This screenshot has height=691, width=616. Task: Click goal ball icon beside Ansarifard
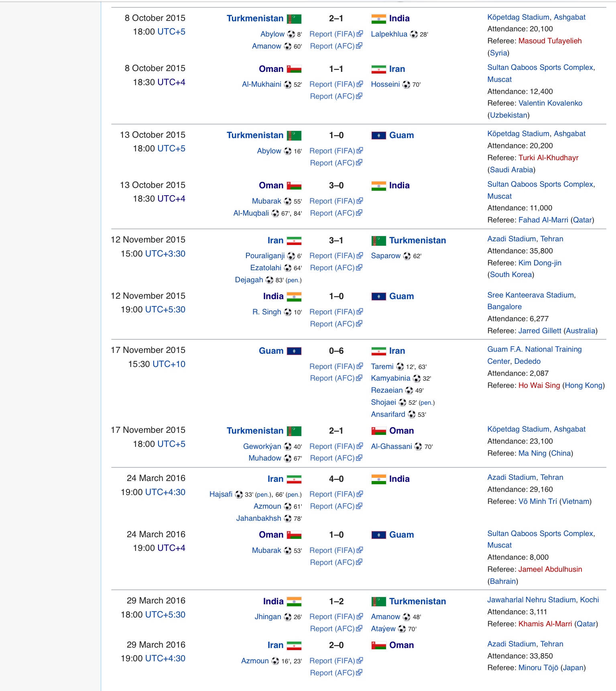coord(412,414)
